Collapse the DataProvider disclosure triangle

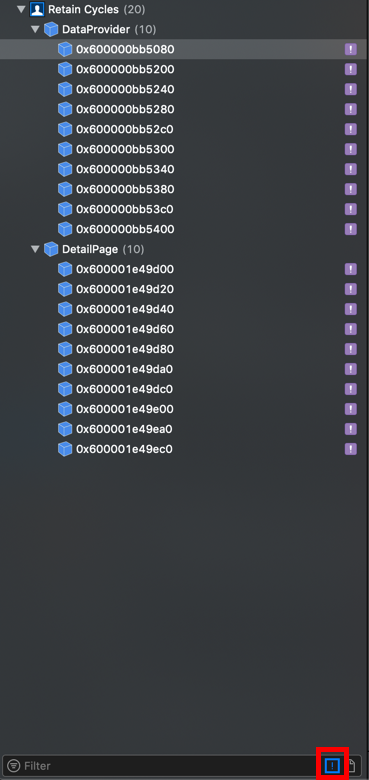35,29
